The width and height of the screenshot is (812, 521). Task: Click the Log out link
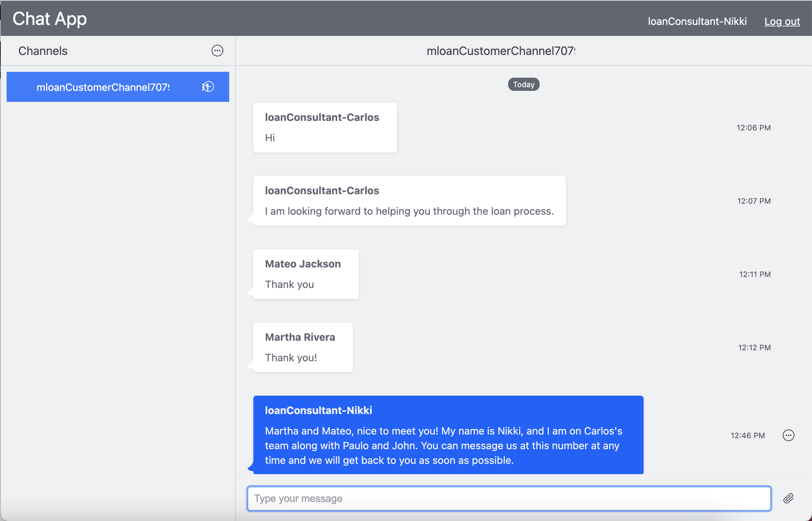(x=782, y=21)
